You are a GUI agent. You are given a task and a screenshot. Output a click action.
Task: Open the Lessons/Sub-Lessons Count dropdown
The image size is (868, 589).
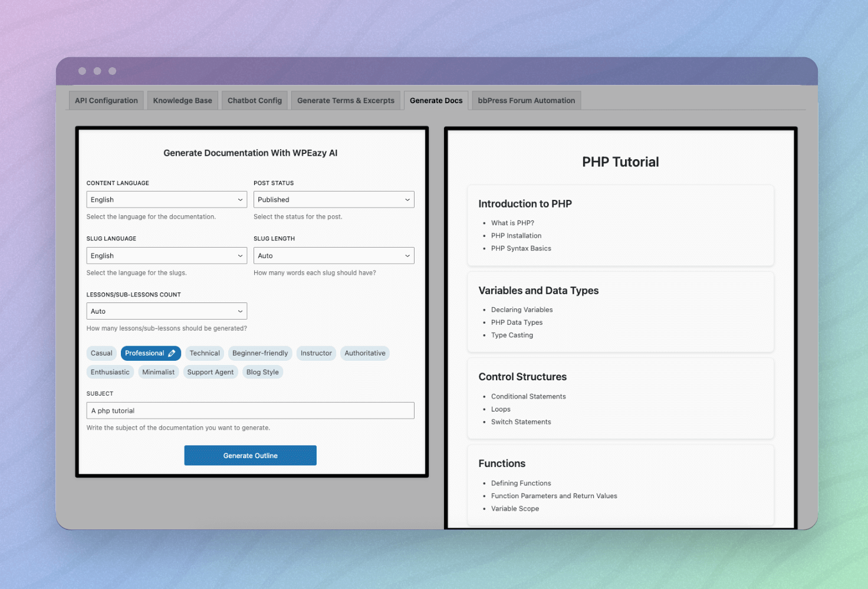[x=166, y=311]
